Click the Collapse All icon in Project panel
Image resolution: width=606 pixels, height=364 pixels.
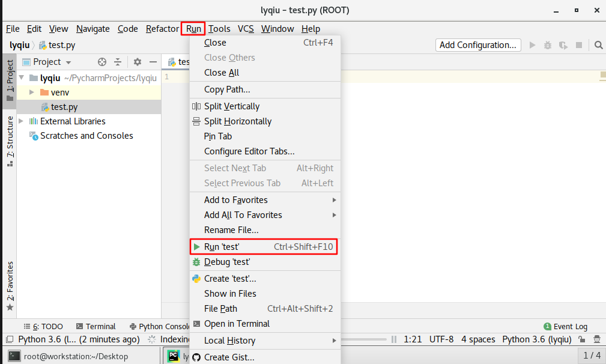coord(118,62)
